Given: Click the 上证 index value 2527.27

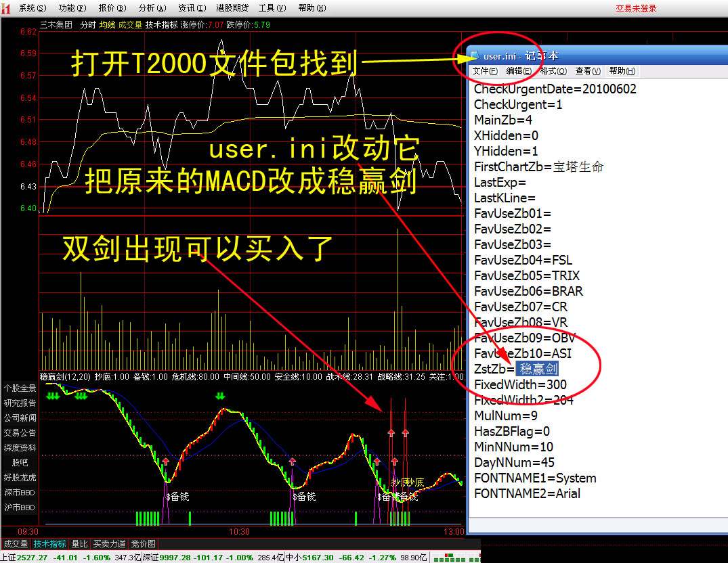Looking at the screenshot, I should pyautogui.click(x=32, y=558).
